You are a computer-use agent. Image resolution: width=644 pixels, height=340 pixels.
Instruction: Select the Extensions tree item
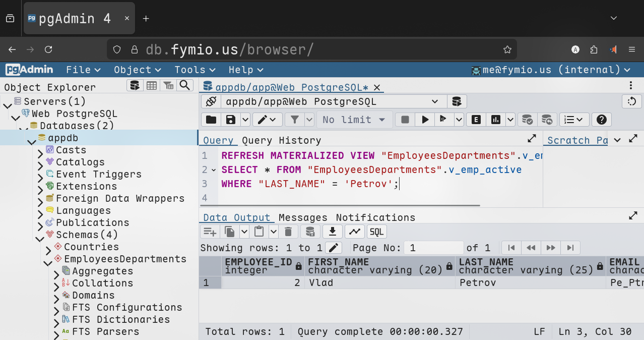point(86,186)
